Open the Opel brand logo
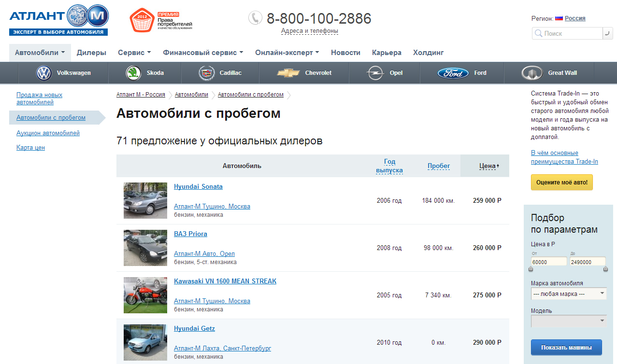This screenshot has width=617, height=364. pos(374,73)
